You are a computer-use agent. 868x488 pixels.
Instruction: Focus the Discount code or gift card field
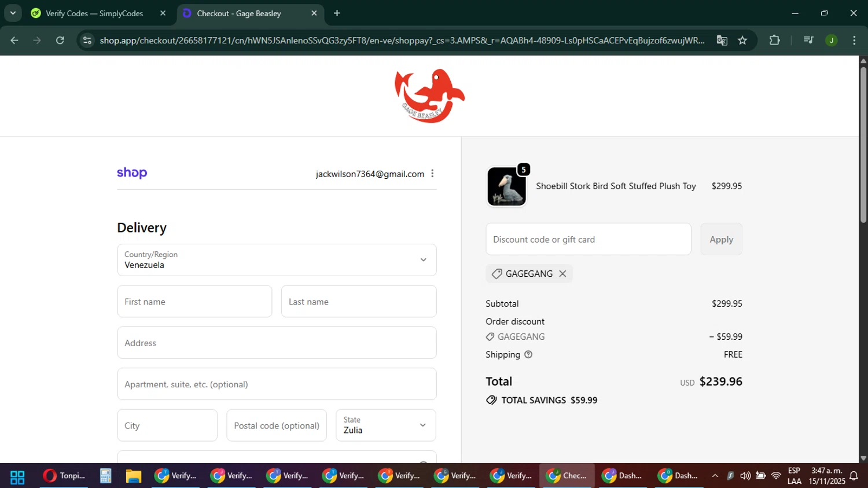(x=589, y=239)
